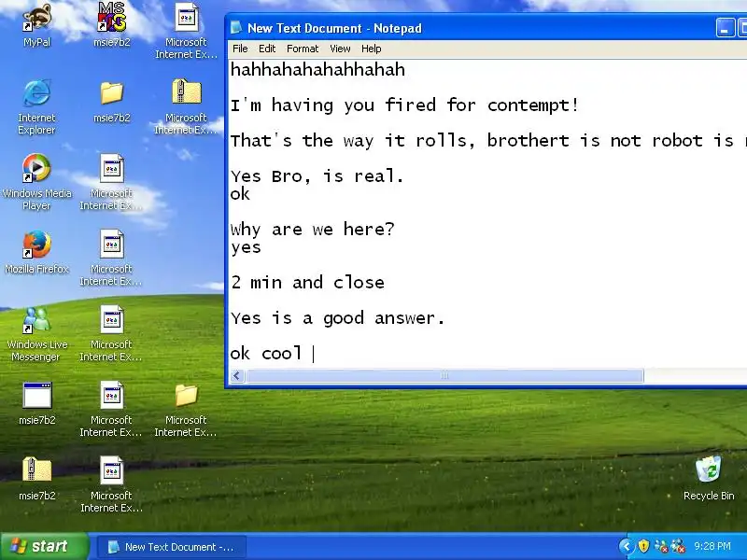Click the yellow security shield tray icon
The width and height of the screenshot is (747, 560).
coord(643,546)
